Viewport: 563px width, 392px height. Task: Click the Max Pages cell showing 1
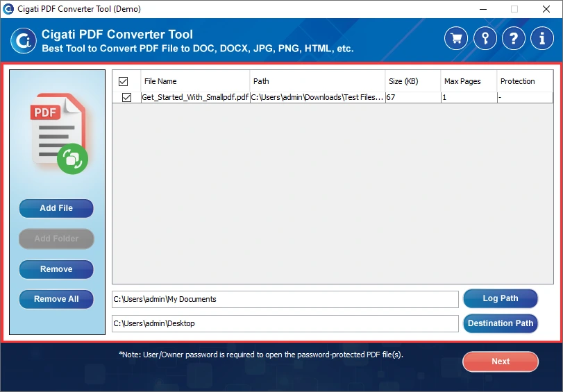pos(469,97)
